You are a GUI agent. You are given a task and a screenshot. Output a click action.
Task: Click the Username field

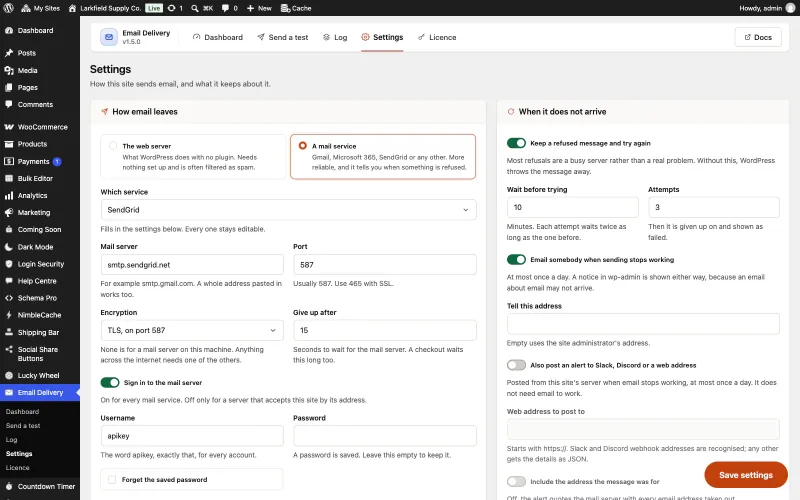(192, 436)
